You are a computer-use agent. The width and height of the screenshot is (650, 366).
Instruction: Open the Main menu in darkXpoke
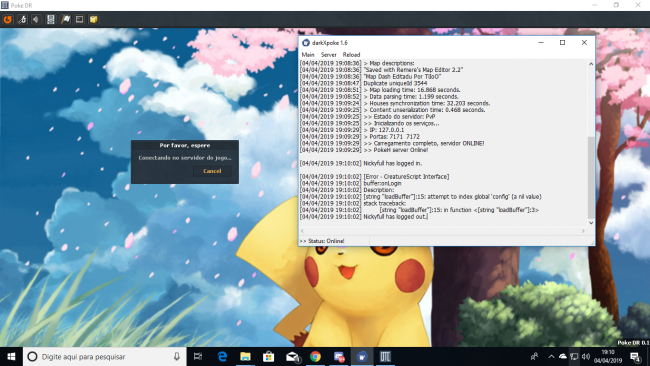pos(308,54)
